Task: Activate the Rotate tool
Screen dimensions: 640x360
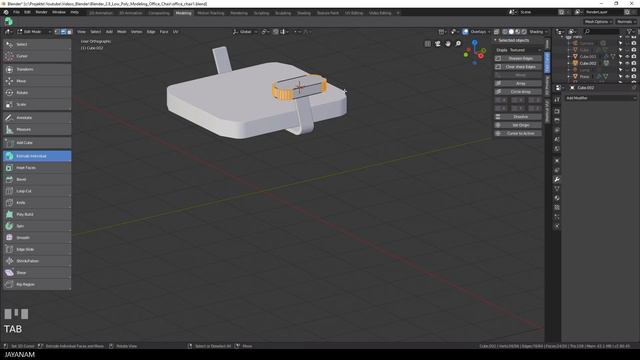Action: click(37, 93)
